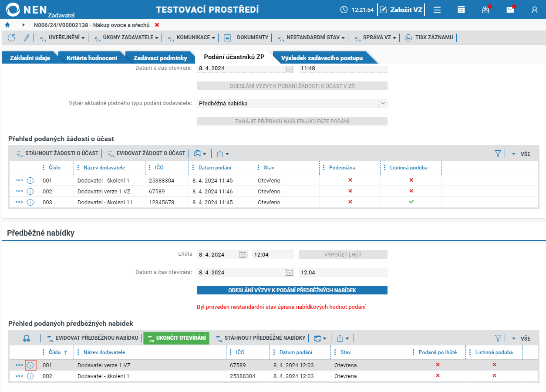Open three-dots menu for žádost 003 row
This screenshot has width=546, height=392.
tap(19, 202)
